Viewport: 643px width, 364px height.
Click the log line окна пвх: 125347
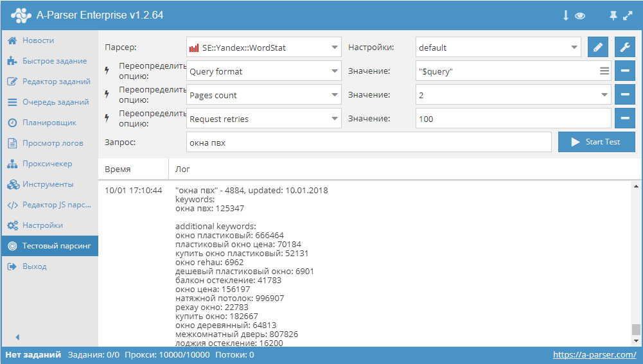coord(209,208)
